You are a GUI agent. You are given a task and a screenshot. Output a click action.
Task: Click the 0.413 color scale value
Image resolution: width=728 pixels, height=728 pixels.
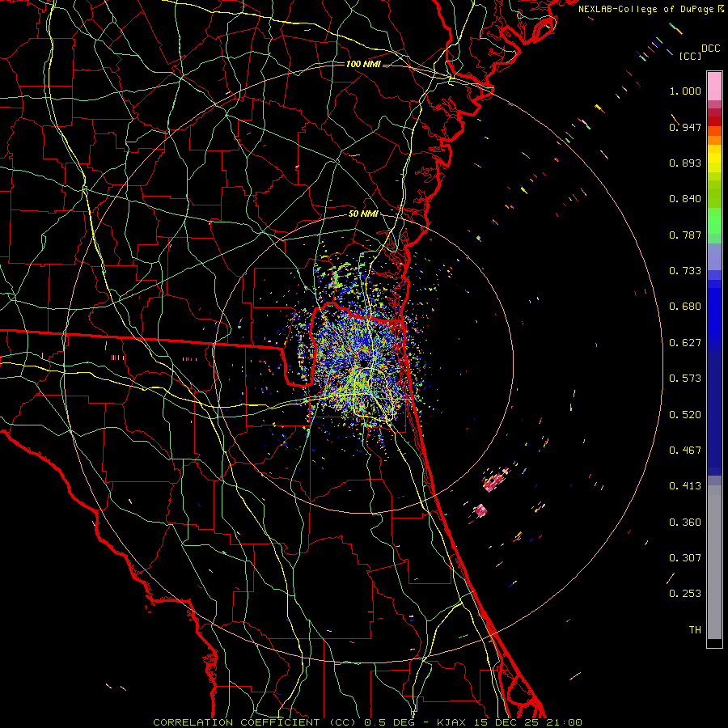(x=685, y=485)
